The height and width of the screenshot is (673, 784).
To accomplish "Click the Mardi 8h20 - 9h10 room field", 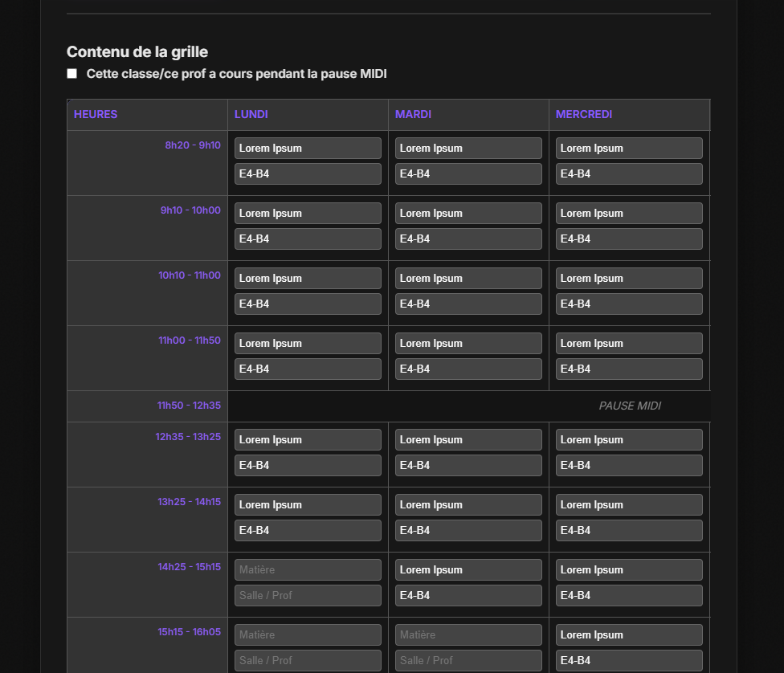I will click(468, 174).
